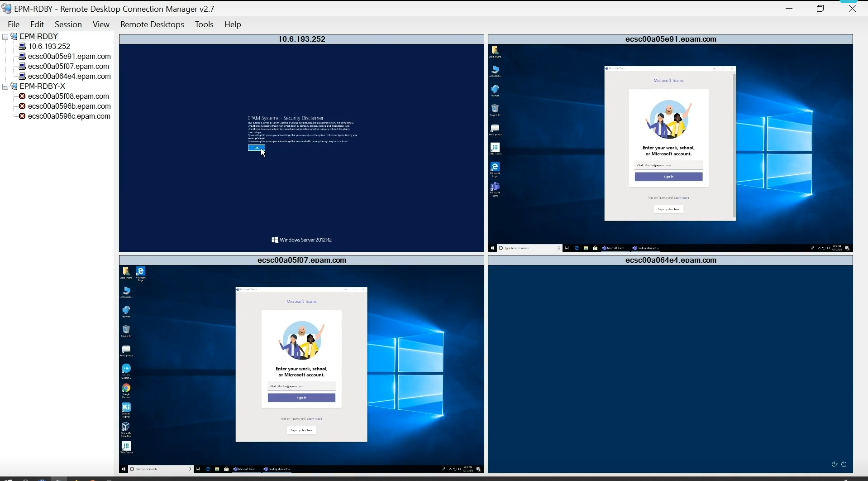Open Microsoft Edge shortcut on ecsc00a05e91 desktop
This screenshot has height=481, width=868.
(x=495, y=169)
